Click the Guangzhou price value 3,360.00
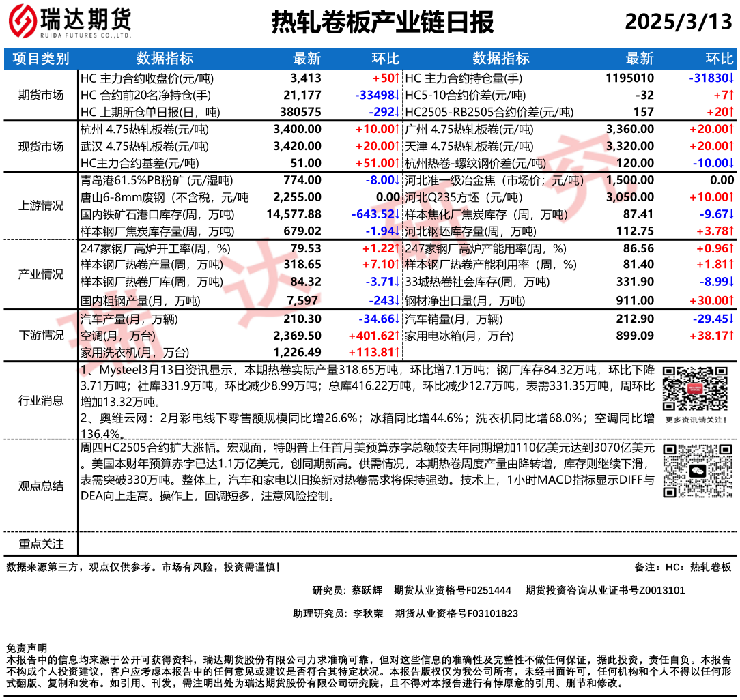 tap(630, 129)
